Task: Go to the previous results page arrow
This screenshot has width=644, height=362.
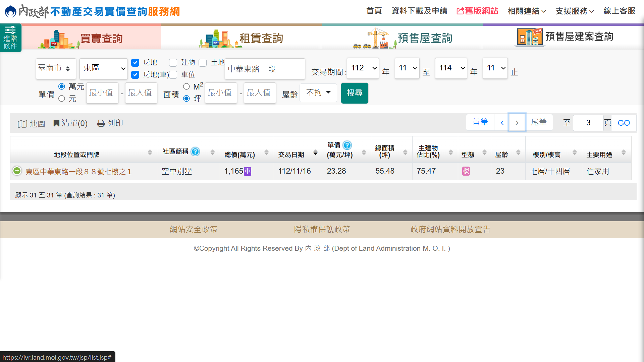Action: point(502,123)
